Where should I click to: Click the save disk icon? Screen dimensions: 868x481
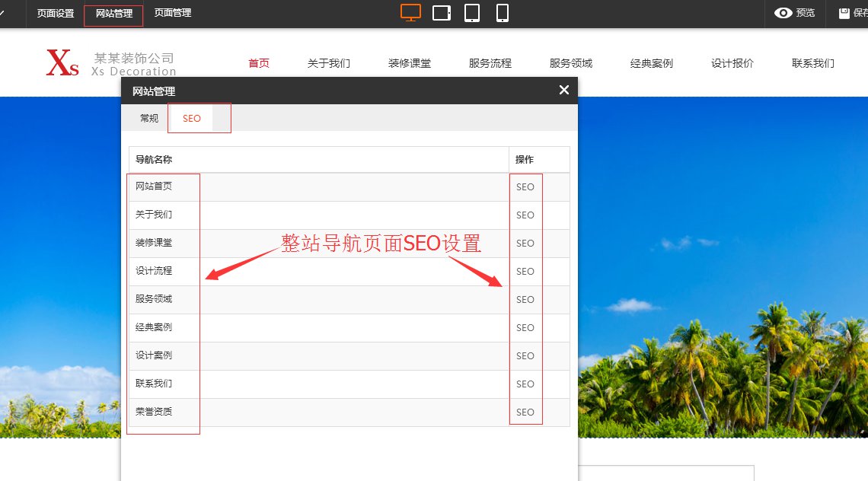point(844,13)
